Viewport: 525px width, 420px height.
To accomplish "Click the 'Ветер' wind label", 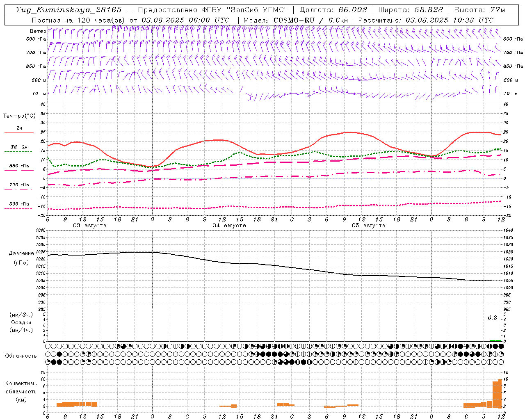I will pos(38,31).
